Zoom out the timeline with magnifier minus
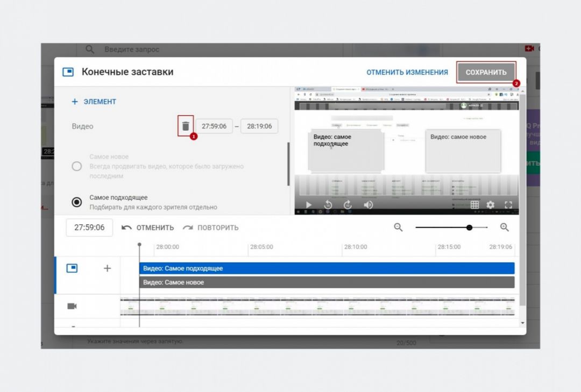Screen dimensions: 581x392 (398, 227)
